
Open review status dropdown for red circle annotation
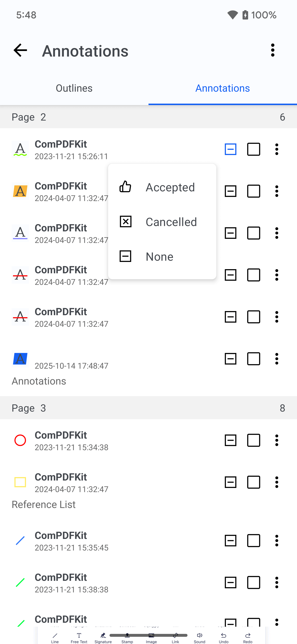(230, 440)
